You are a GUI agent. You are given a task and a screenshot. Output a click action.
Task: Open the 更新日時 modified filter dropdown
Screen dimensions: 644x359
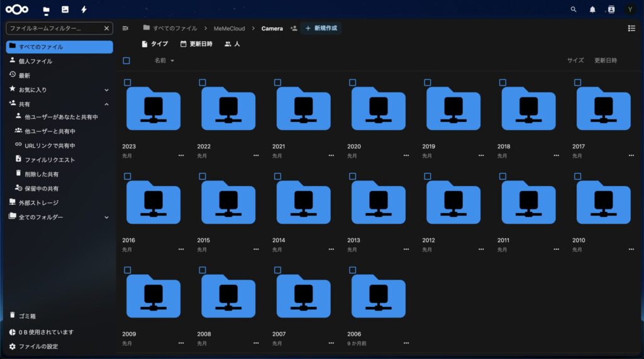click(x=196, y=44)
